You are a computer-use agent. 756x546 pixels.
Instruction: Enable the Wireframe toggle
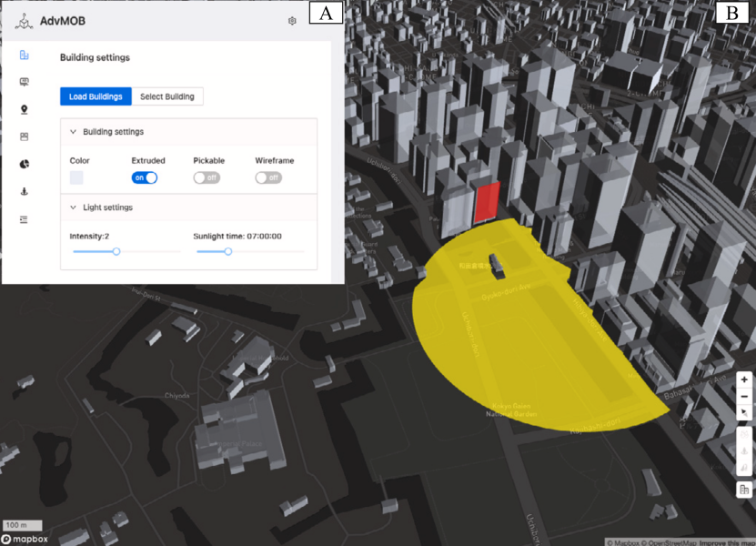(x=268, y=177)
